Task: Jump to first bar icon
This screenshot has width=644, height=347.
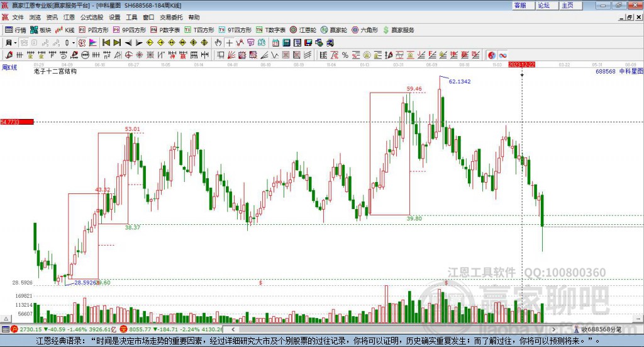Action: coord(106,42)
